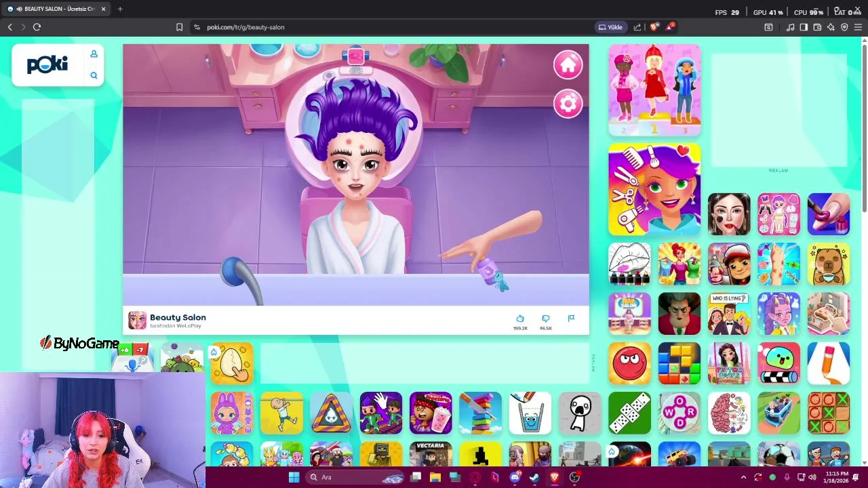Open the game settings gear button
868x488 pixels.
[568, 104]
